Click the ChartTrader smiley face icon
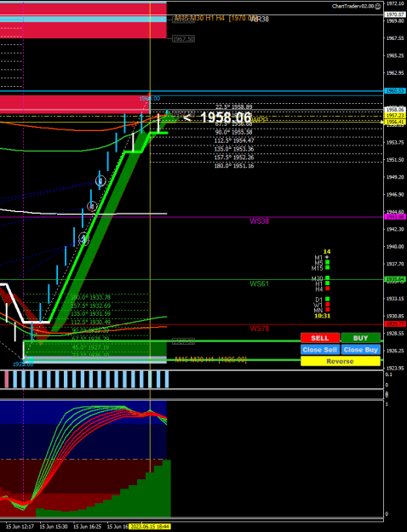Viewport: 407px width, 532px height. tap(378, 6)
